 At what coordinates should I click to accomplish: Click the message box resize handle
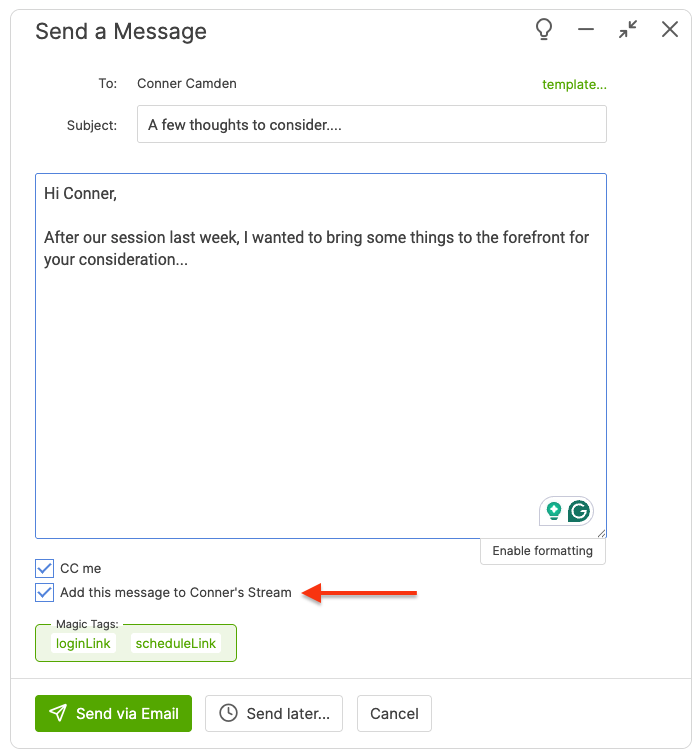(x=602, y=535)
